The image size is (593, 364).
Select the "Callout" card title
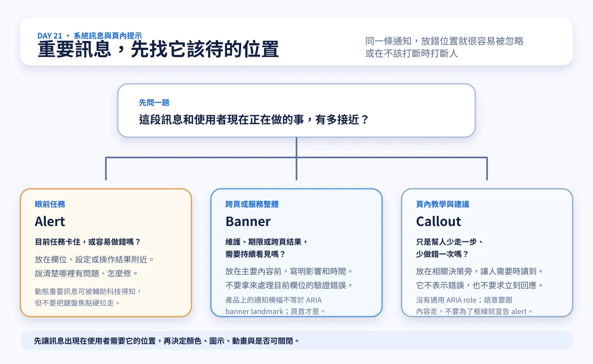[438, 221]
